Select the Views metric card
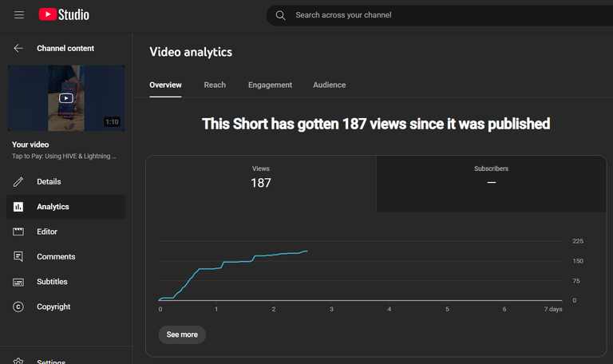 (261, 184)
